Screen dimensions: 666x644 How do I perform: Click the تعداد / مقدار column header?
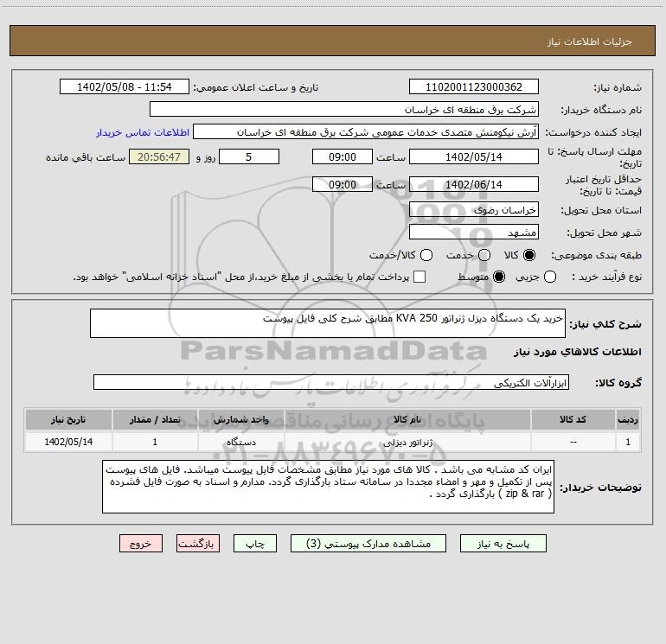click(x=155, y=419)
